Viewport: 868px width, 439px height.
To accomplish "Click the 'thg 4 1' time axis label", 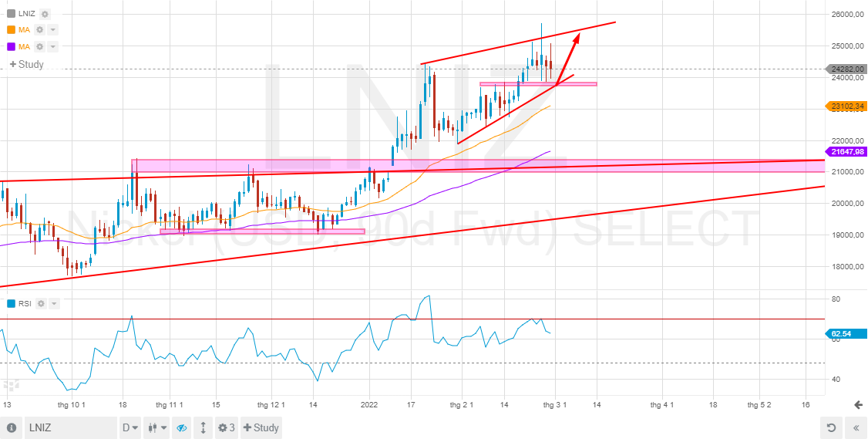I will [x=661, y=404].
